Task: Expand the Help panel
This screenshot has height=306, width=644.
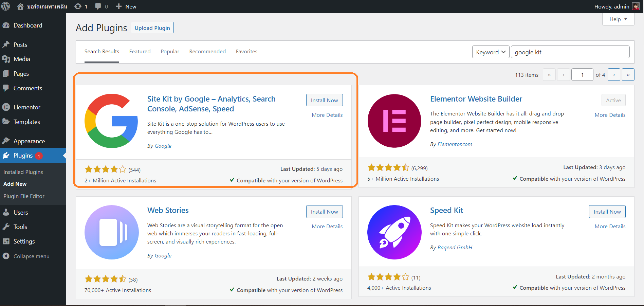Action: (618, 19)
